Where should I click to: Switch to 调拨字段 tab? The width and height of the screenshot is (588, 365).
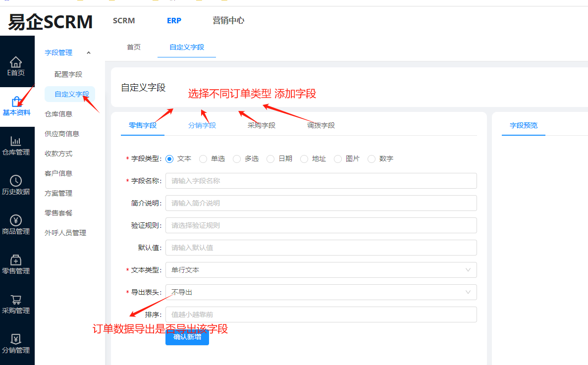321,125
